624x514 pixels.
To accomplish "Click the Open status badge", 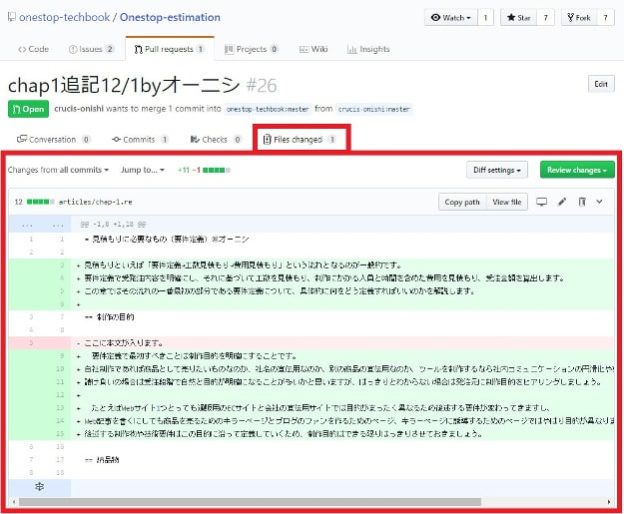I will 28,109.
